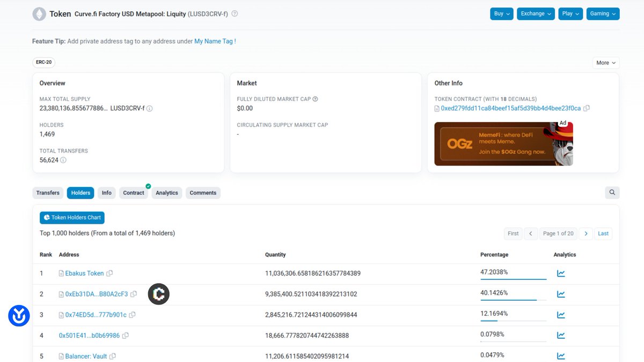
Task: Click the holders count 1,469
Action: [47, 134]
